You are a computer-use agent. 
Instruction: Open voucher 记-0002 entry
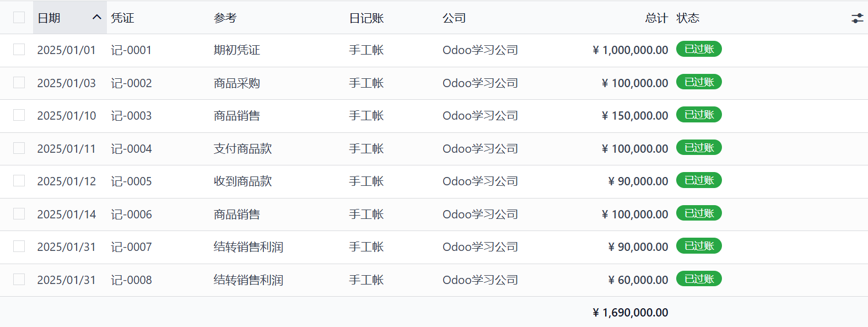click(x=131, y=83)
